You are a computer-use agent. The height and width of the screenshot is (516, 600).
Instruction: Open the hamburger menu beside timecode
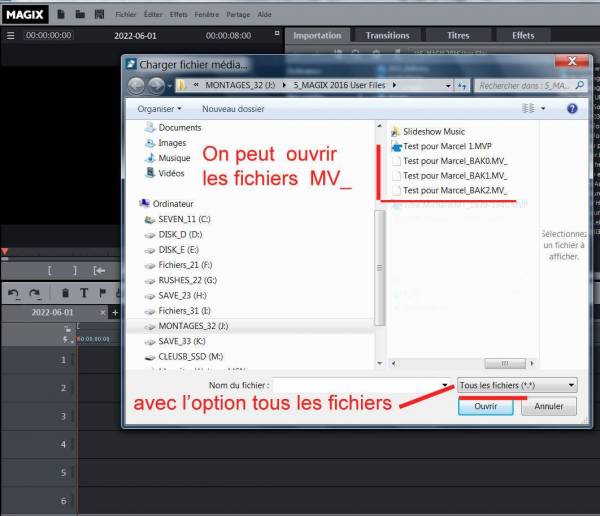[10, 35]
